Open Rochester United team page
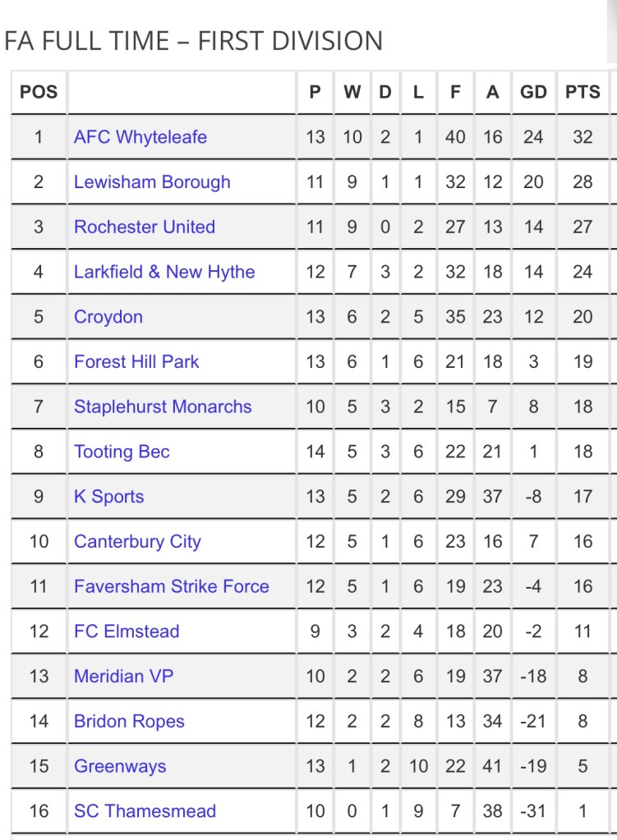Viewport: 617px width, 840px height. 145,227
